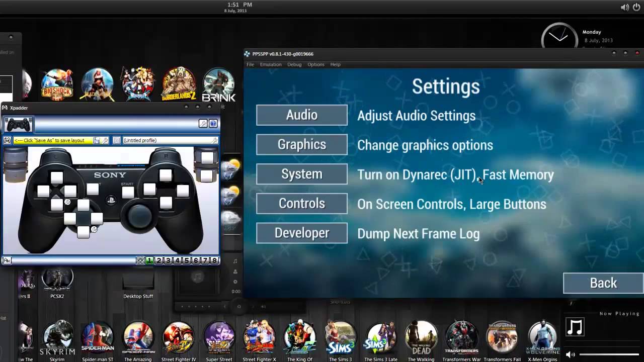Viewport: 644px width, 362px height.
Task: Open D-pad settings wrench icon
Action: (x=67, y=202)
